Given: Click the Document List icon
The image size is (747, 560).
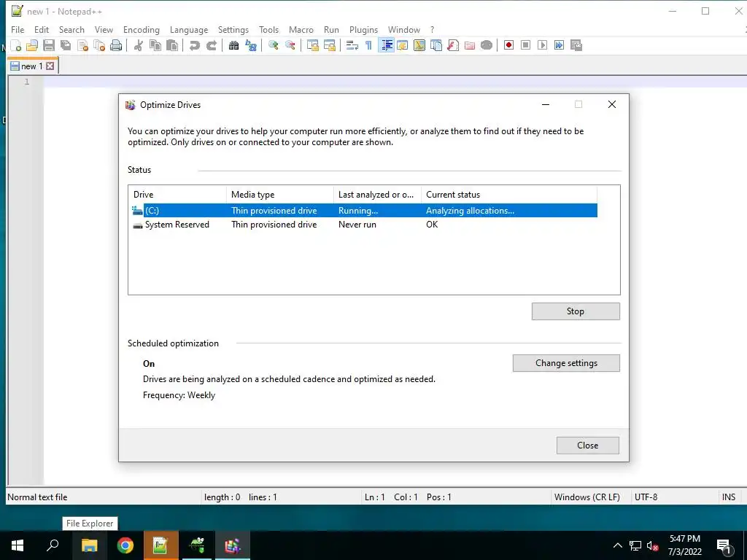Looking at the screenshot, I should click(436, 46).
